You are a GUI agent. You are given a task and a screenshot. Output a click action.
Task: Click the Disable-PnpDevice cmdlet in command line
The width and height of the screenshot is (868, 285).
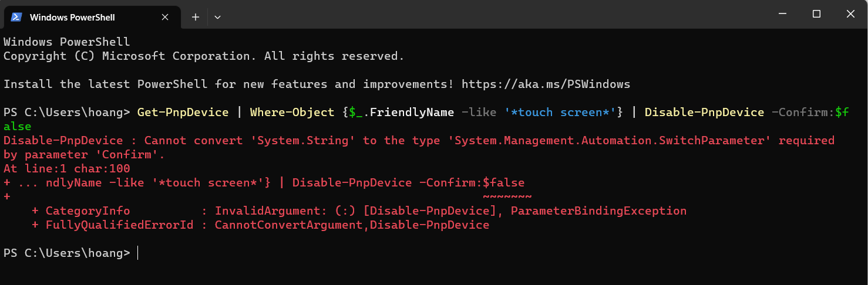point(704,112)
